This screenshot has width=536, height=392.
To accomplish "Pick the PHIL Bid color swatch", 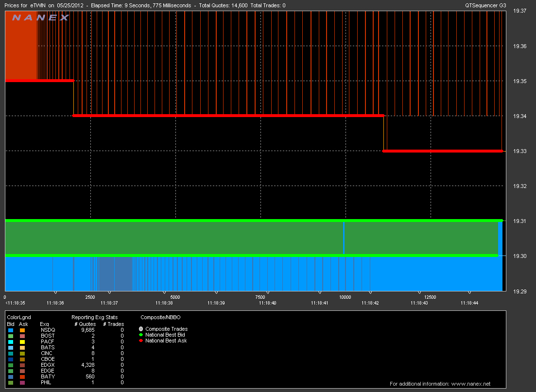I will [x=11, y=383].
